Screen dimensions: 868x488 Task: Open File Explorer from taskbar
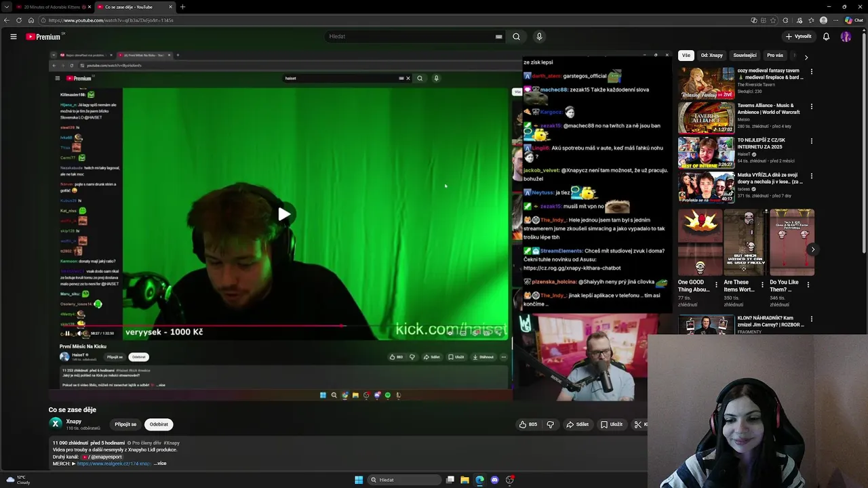pos(465,480)
